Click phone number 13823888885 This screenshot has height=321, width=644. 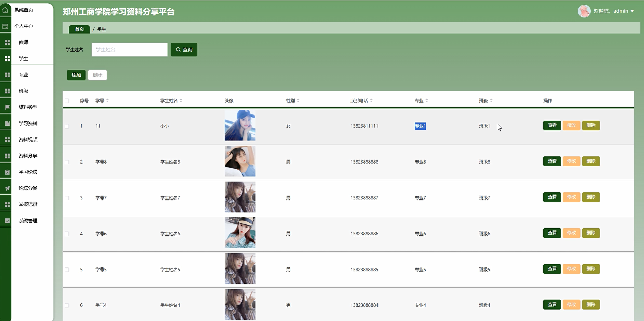pos(364,270)
